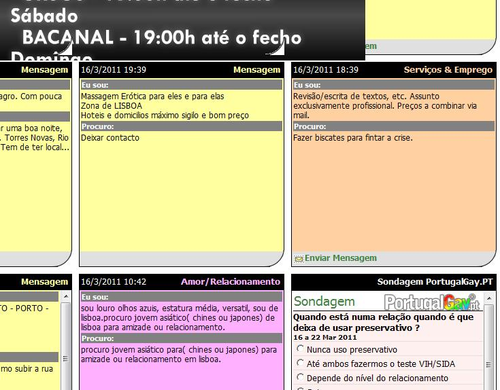Click the text Deixar contacto

click(110, 138)
